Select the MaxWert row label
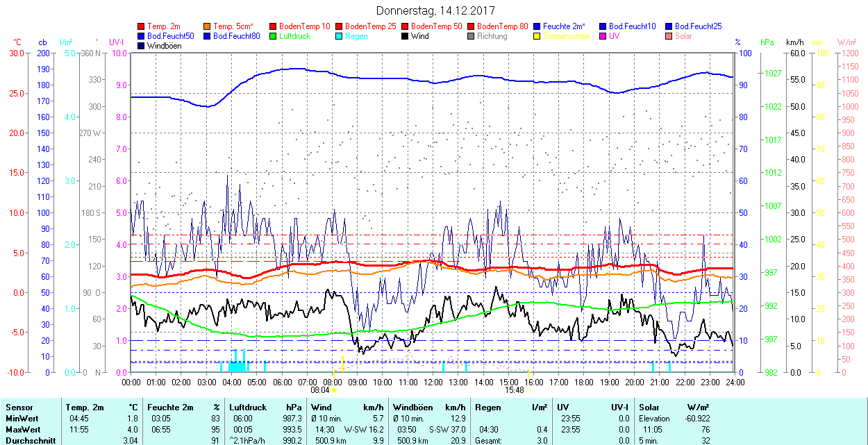The height and width of the screenshot is (445, 868). (x=22, y=429)
